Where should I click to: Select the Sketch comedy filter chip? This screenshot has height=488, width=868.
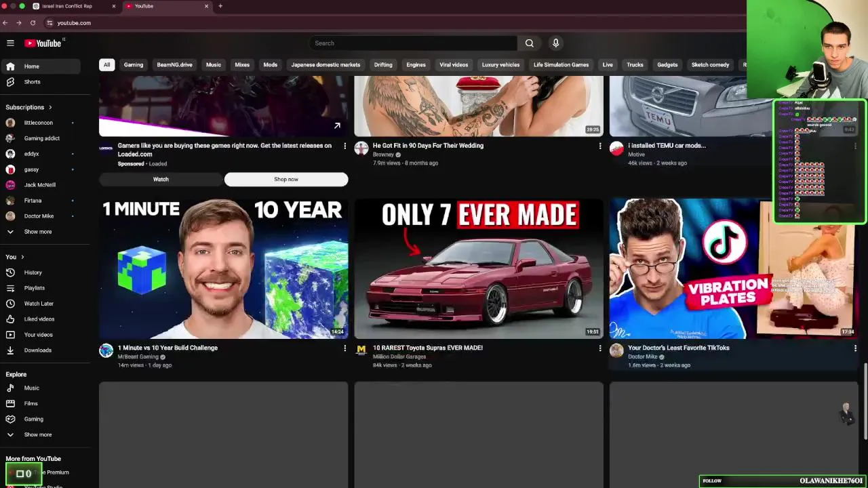(710, 65)
